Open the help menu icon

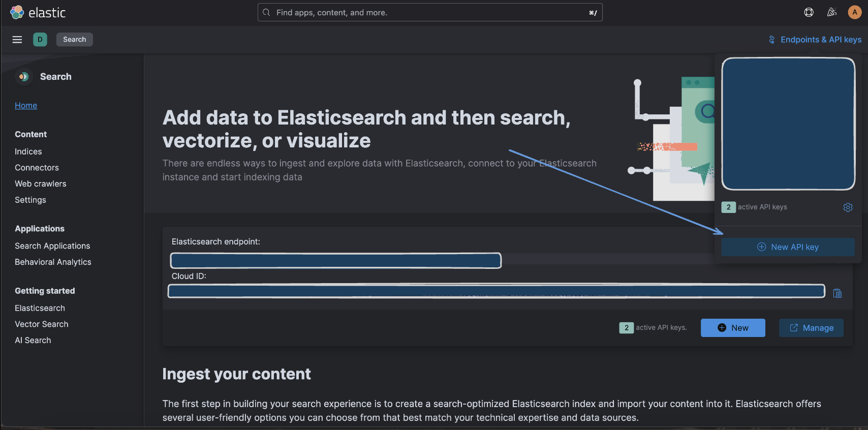(x=809, y=12)
